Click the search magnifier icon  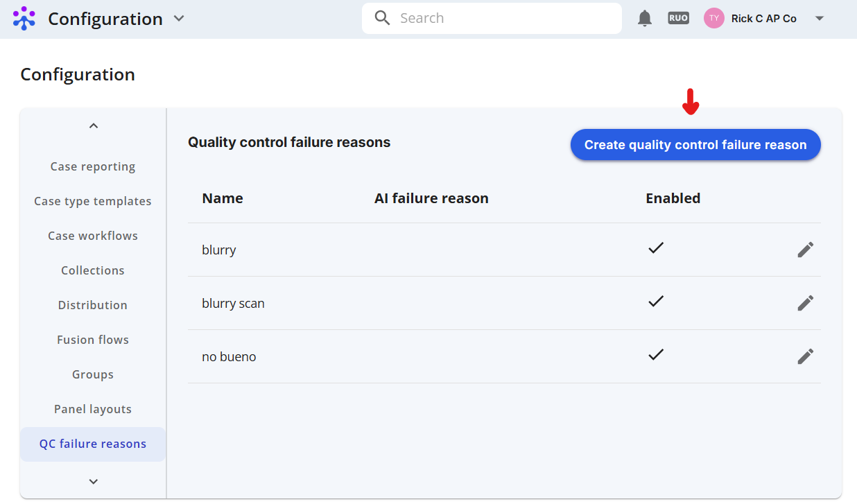[x=382, y=18]
